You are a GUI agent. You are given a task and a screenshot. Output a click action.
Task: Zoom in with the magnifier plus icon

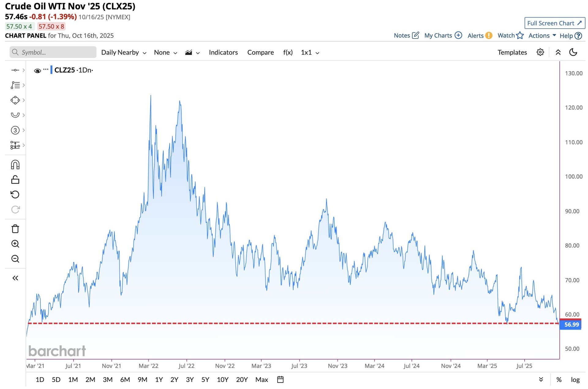pos(15,244)
